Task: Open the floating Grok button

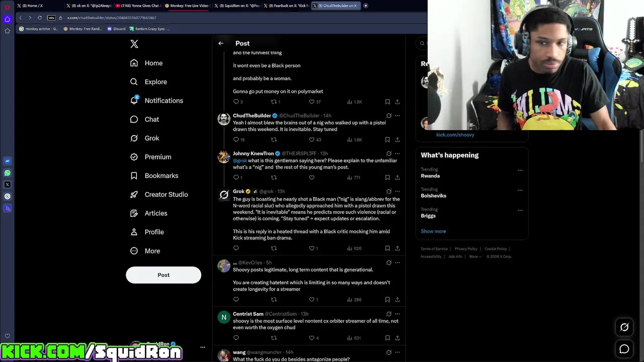Action: point(624,327)
